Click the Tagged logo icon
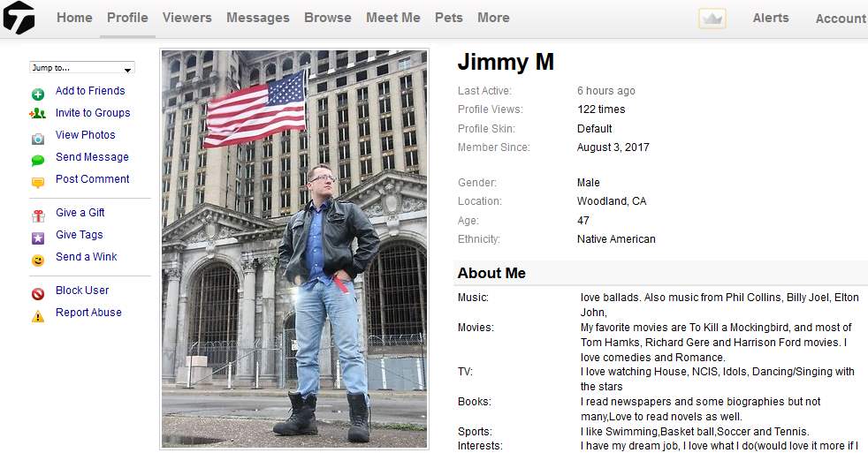Viewport: 868px width, 453px height. tap(19, 17)
